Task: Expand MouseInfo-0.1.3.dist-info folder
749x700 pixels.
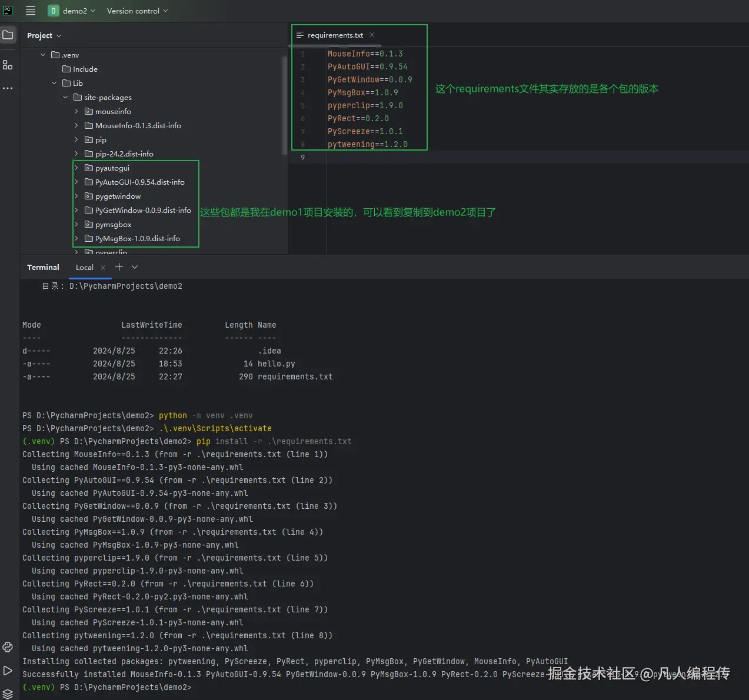Action: click(x=76, y=125)
